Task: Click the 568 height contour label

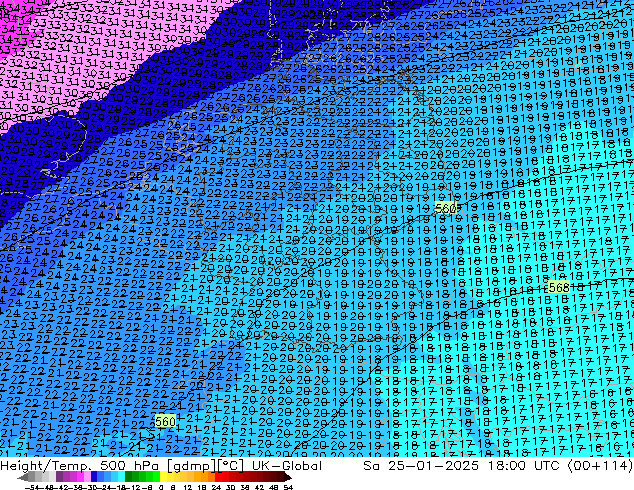Action: (x=558, y=287)
